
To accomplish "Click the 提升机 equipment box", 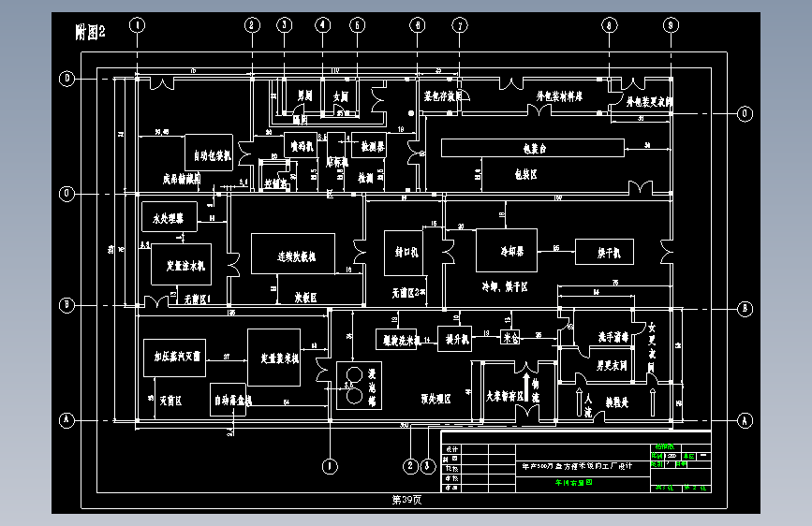I will pyautogui.click(x=454, y=339).
